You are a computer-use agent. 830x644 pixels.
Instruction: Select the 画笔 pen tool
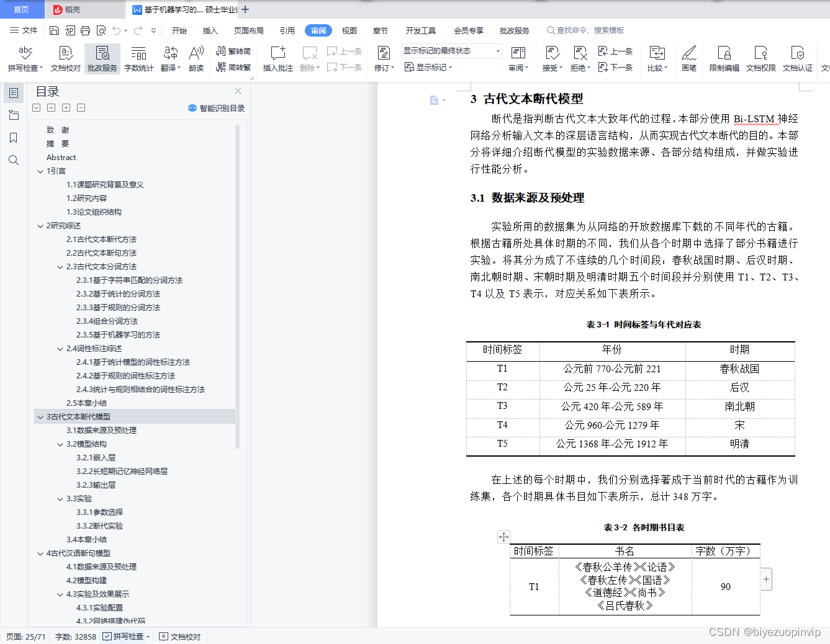click(x=689, y=59)
